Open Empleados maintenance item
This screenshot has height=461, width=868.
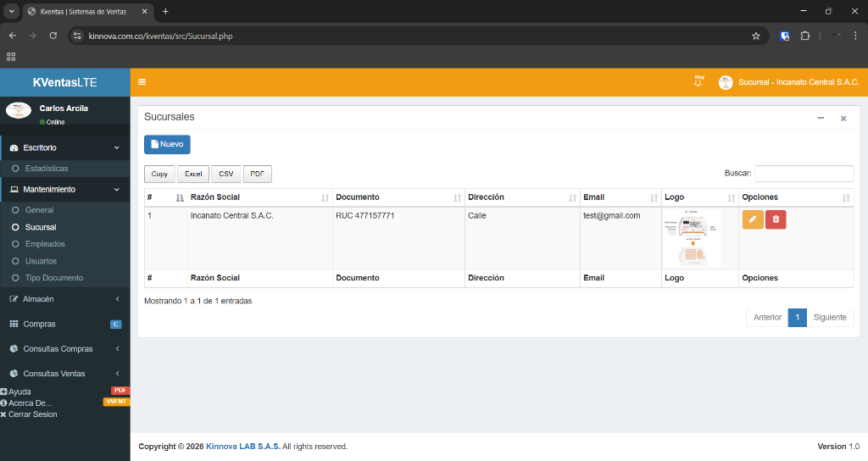(65, 244)
